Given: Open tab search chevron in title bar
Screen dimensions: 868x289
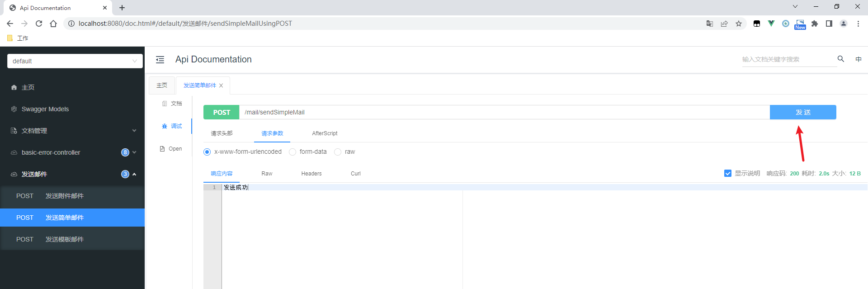Looking at the screenshot, I should tap(795, 6).
